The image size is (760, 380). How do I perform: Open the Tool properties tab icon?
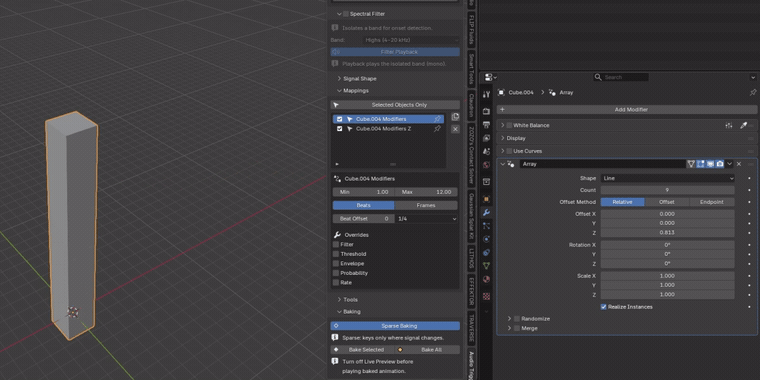[x=487, y=95]
